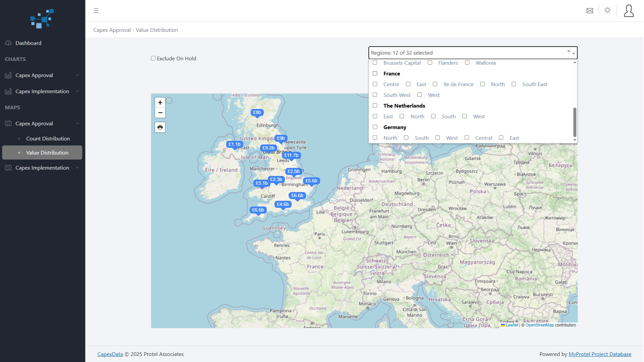Select Value Distribution menu item

pos(42,153)
